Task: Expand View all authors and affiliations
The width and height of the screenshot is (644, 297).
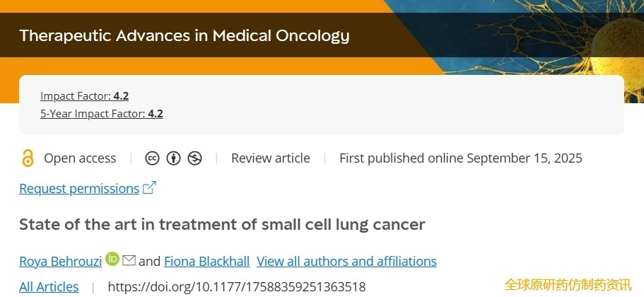Action: coord(346,261)
